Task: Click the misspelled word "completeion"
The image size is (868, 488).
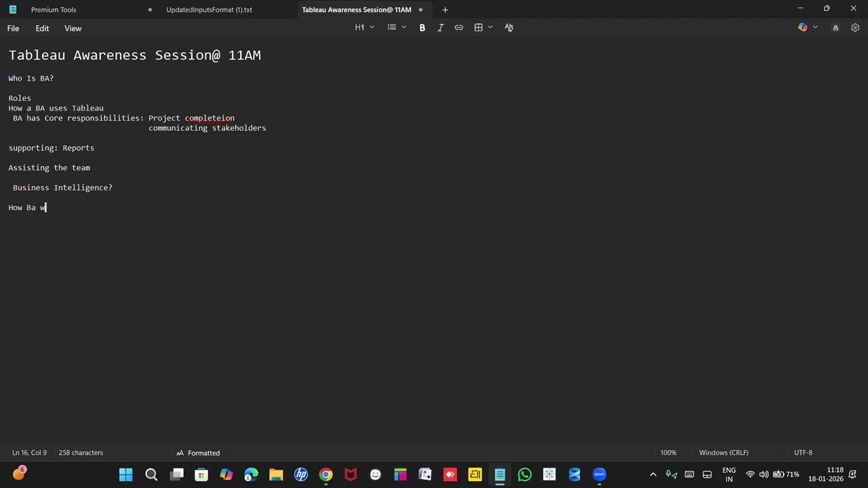Action: point(210,118)
